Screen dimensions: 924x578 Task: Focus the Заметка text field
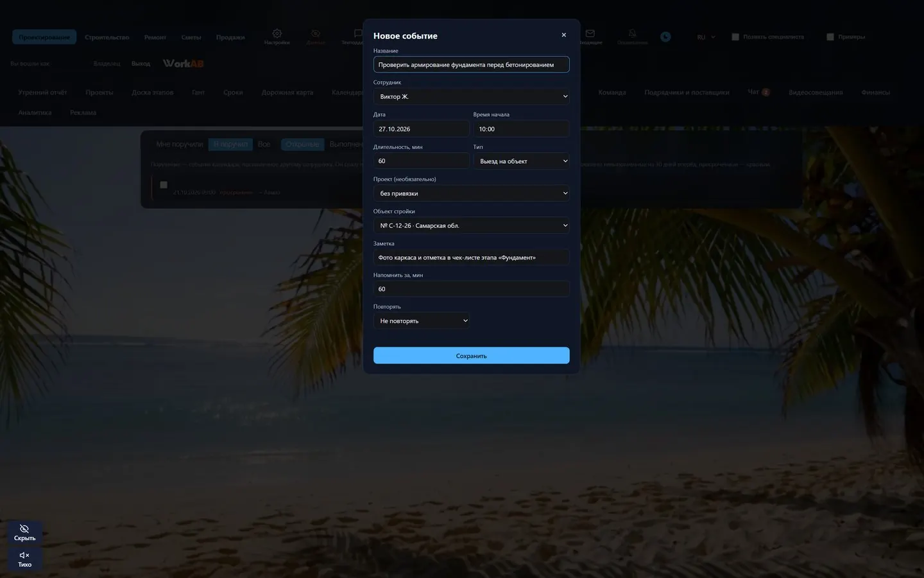click(x=472, y=258)
